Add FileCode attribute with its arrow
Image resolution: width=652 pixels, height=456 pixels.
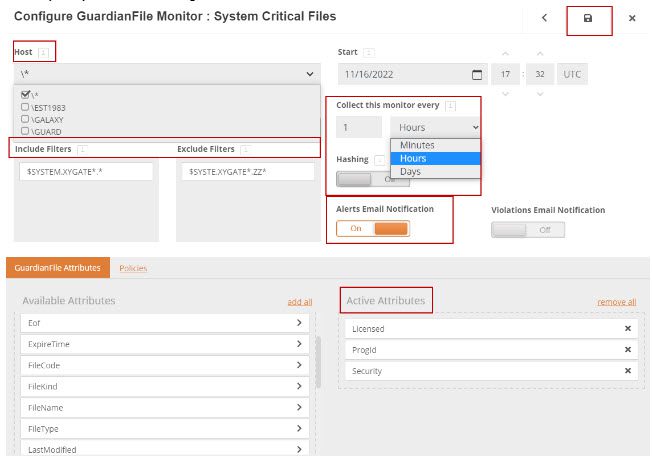pyautogui.click(x=299, y=365)
